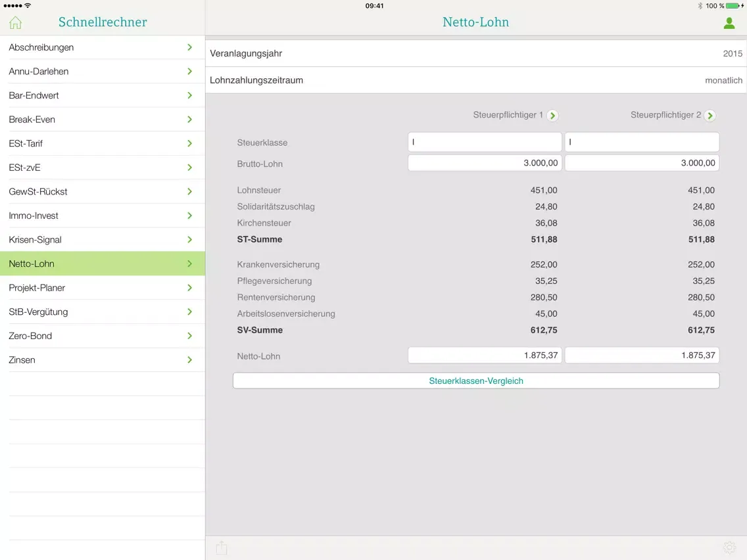Select Steuerklasse field for Steuerpflichtiger 2
The width and height of the screenshot is (747, 560).
coord(642,142)
